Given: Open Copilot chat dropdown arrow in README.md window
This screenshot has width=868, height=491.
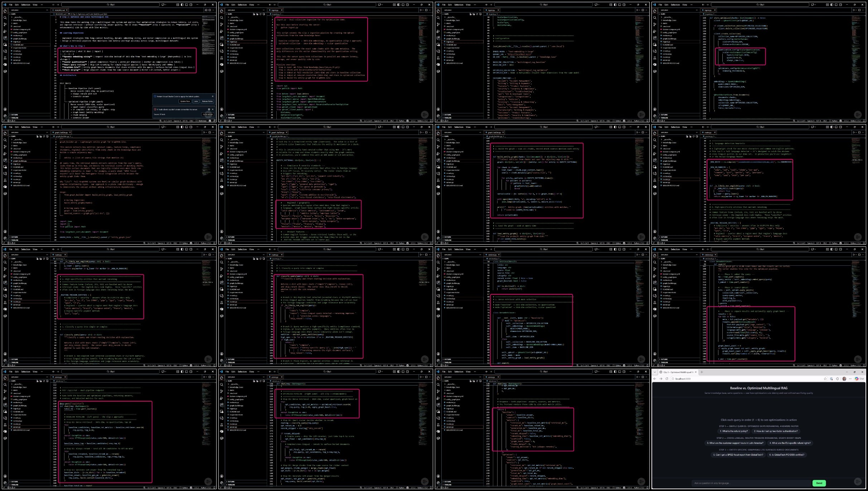Looking at the screenshot, I should tap(166, 5).
